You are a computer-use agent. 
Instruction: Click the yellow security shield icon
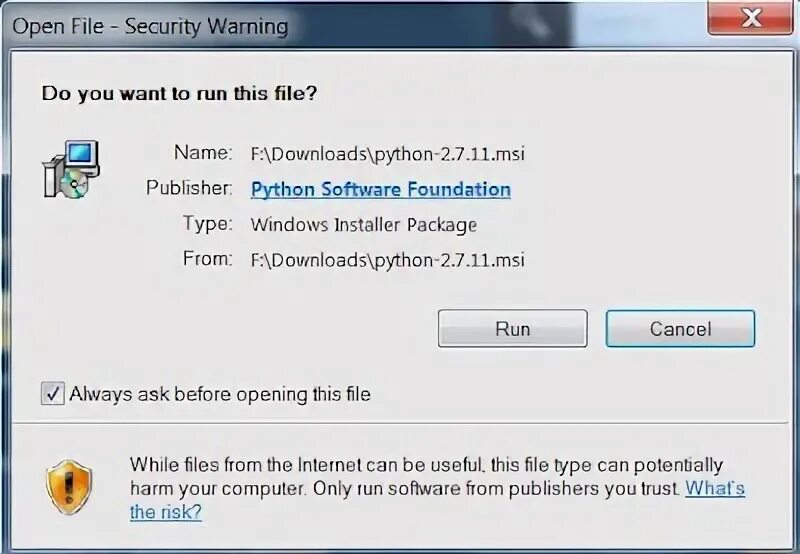point(70,487)
